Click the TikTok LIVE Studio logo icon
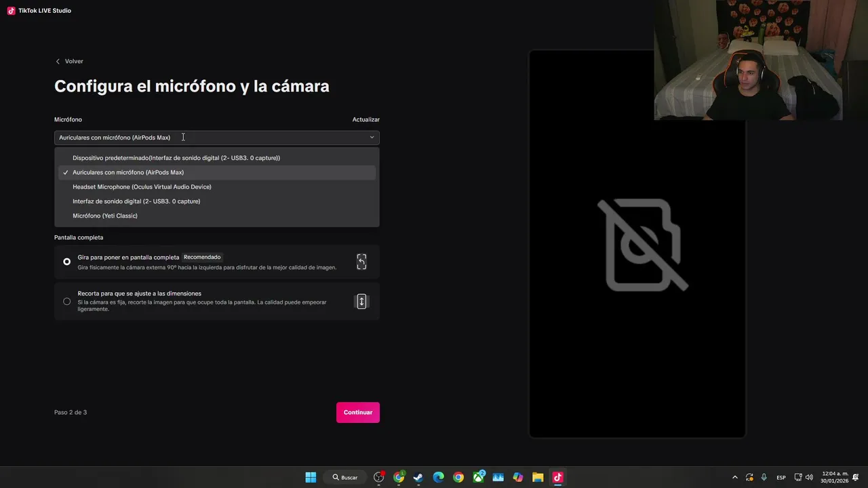This screenshot has width=868, height=488. (11, 11)
